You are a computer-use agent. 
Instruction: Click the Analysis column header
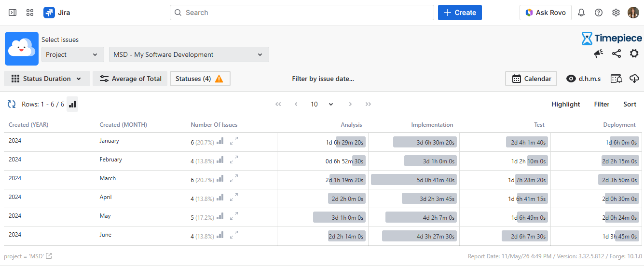tap(351, 125)
